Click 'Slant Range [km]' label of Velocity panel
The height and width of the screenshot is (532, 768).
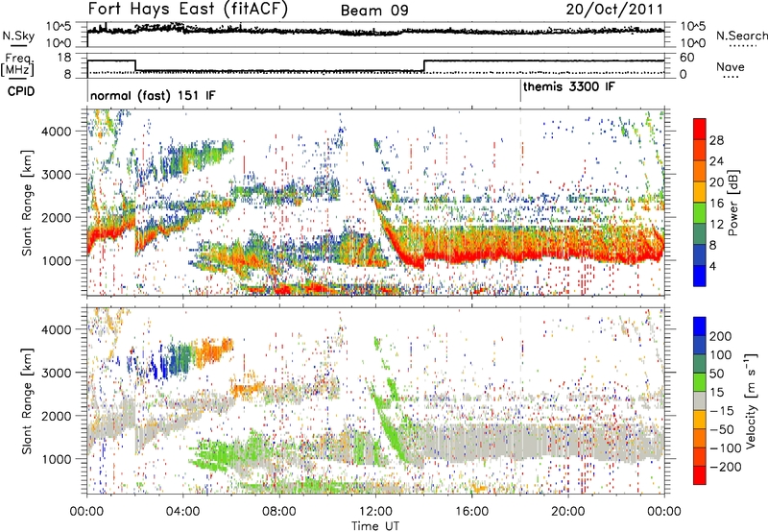27,400
